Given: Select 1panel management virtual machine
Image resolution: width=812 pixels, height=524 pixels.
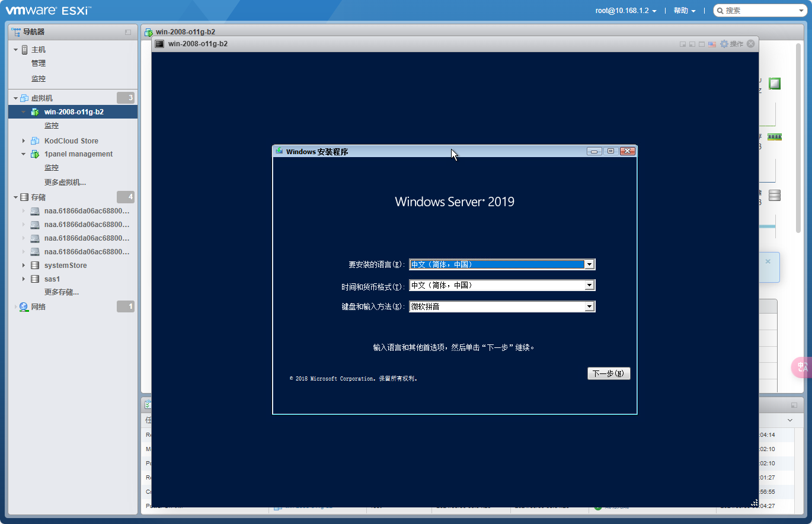Looking at the screenshot, I should 78,154.
